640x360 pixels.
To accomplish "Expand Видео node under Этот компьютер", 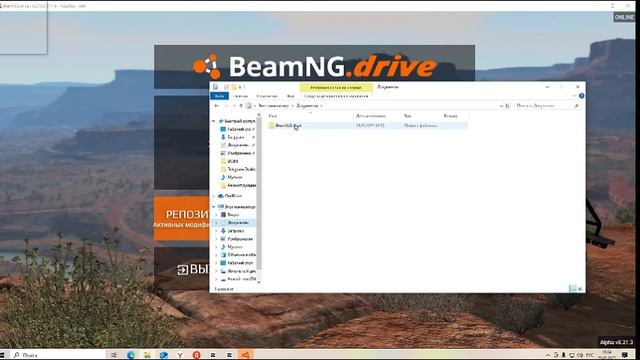I will click(x=217, y=215).
